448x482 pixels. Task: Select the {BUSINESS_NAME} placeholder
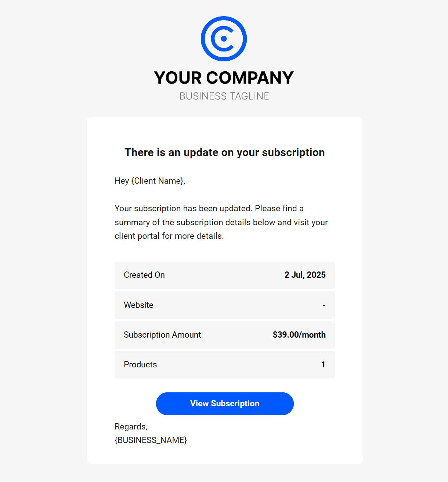point(151,440)
